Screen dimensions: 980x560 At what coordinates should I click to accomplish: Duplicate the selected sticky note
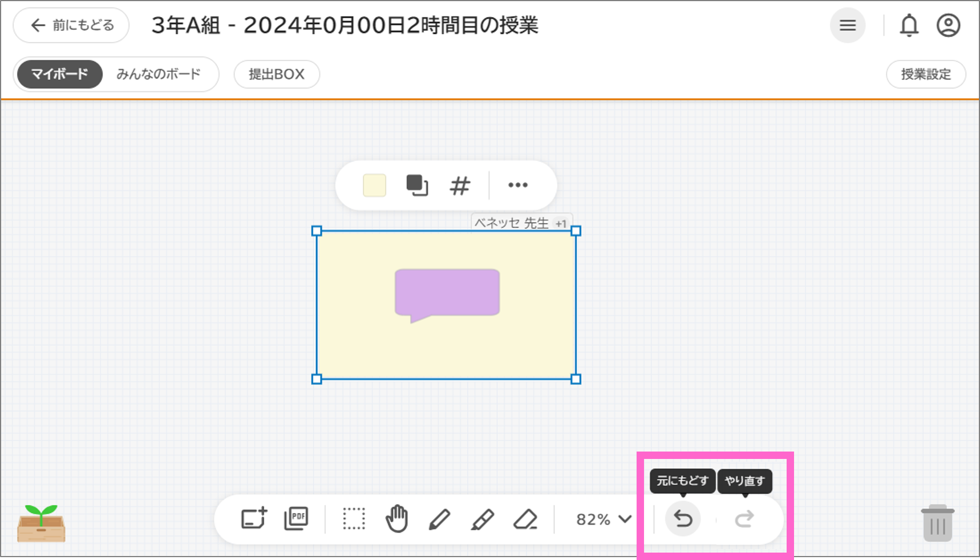click(417, 186)
